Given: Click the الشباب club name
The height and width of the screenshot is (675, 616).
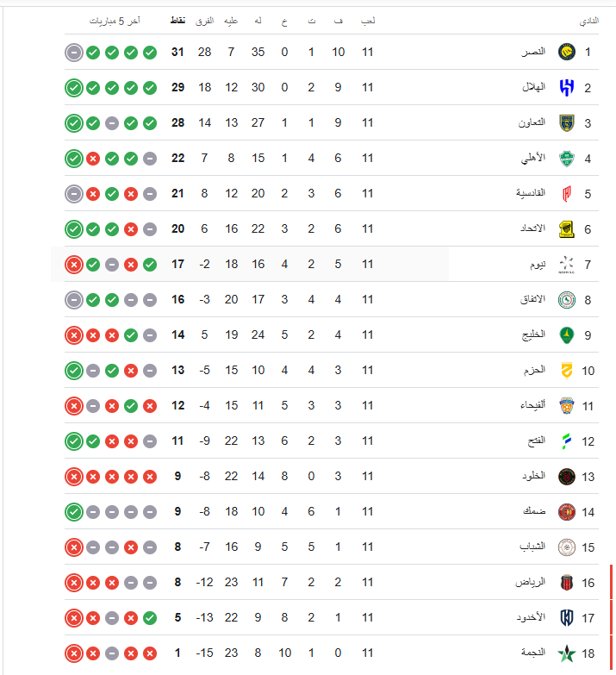Looking at the screenshot, I should 532,547.
